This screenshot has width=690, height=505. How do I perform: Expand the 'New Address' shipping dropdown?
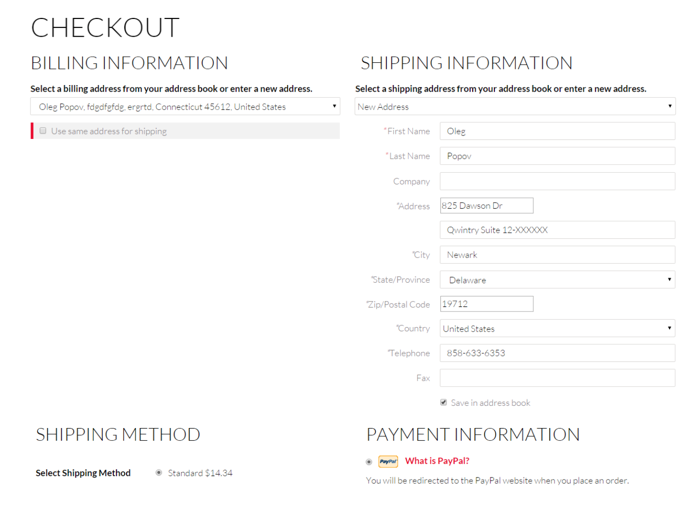[x=515, y=107]
